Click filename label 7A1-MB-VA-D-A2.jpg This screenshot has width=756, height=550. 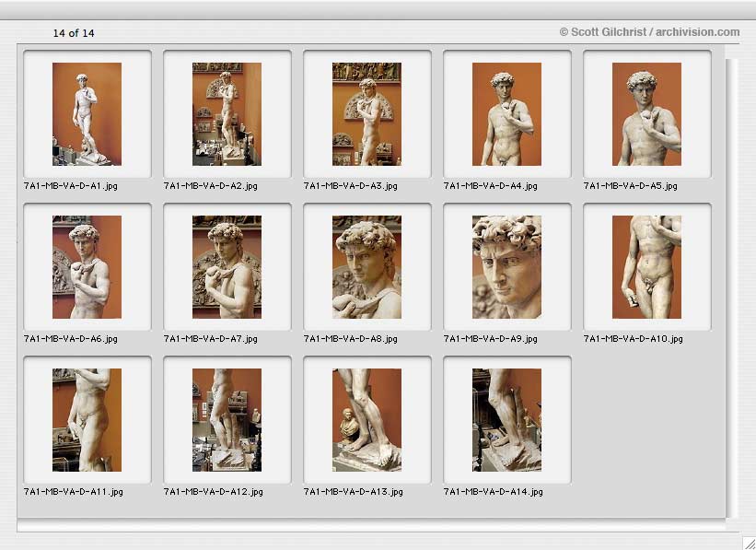(x=210, y=186)
